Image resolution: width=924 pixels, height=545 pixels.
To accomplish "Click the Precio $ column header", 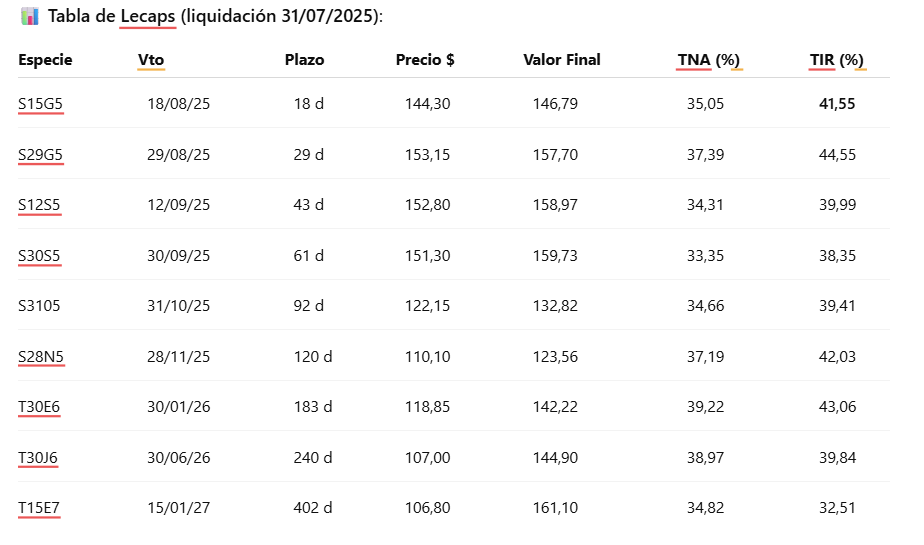I will click(425, 60).
